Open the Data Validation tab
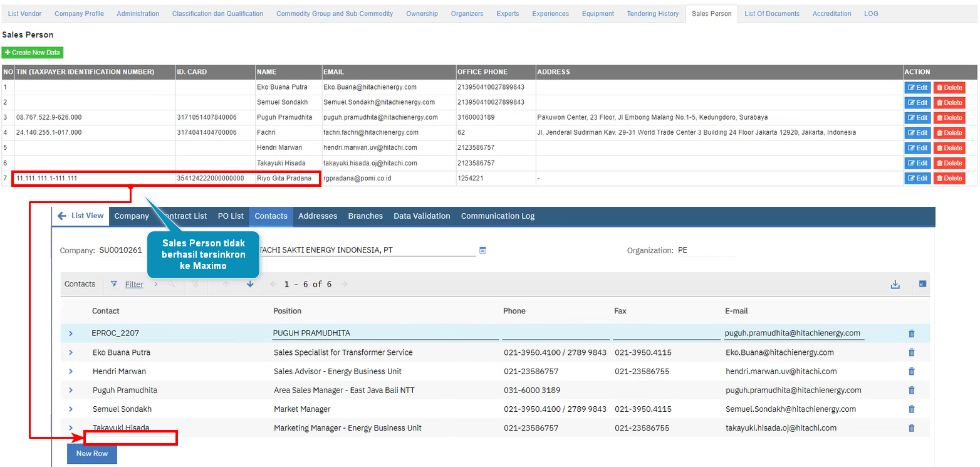The width and height of the screenshot is (980, 467). (422, 216)
